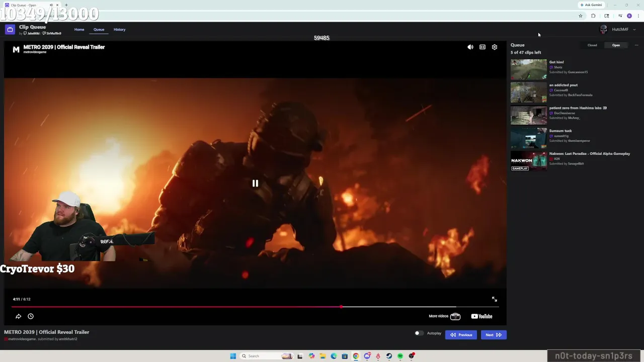
Task: Turn on closed captions in player
Action: coord(482,47)
